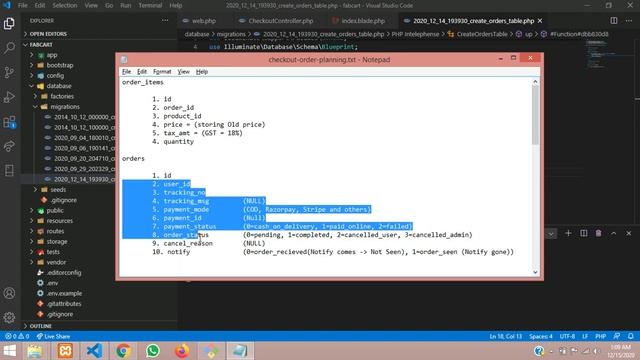
Task: Collapse the FABCART root folder
Action: click(100, 44)
